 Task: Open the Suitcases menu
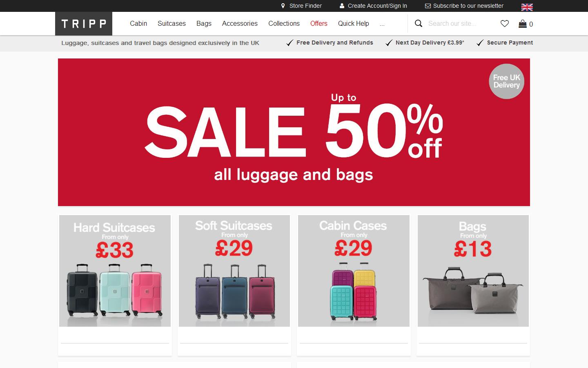coord(171,24)
